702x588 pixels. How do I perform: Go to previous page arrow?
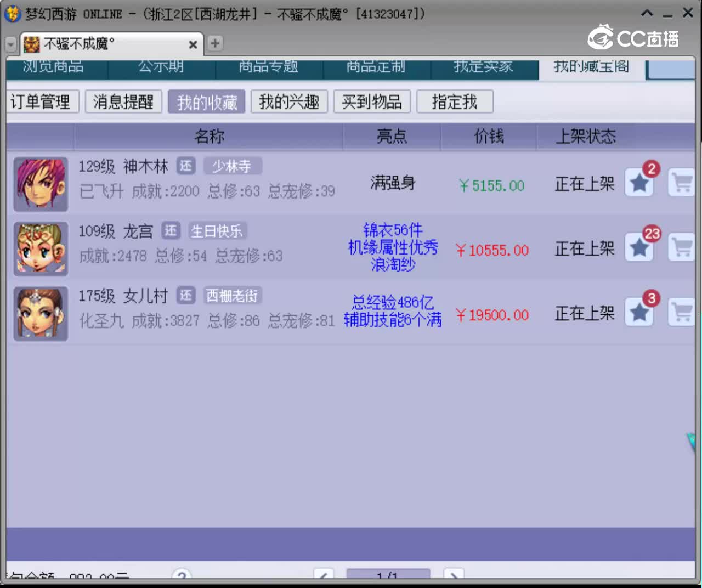[x=324, y=574]
